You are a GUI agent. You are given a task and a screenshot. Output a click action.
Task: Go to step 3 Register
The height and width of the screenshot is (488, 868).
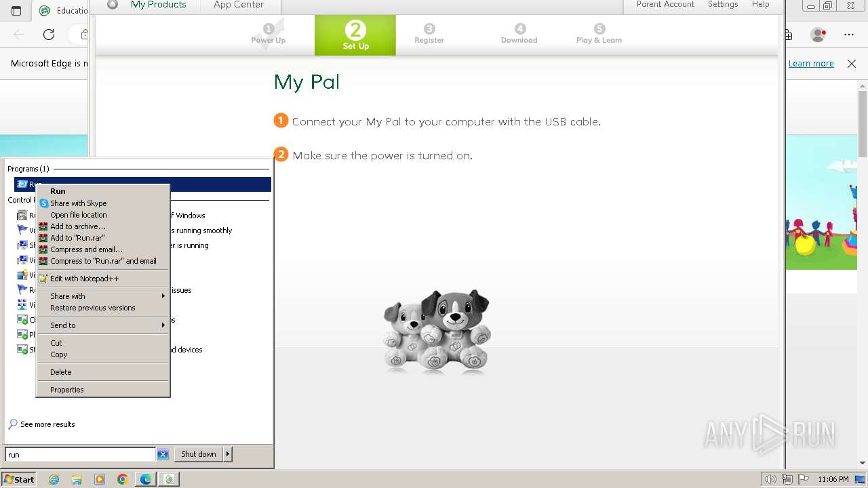coord(429,34)
